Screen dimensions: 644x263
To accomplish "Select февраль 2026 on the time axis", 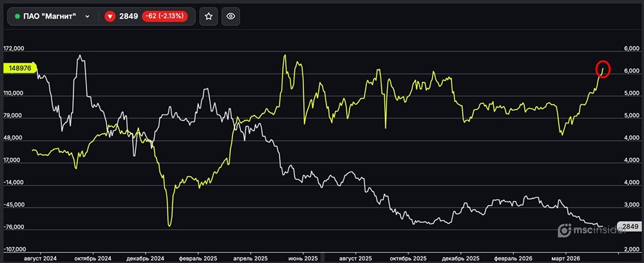I will pyautogui.click(x=513, y=258).
